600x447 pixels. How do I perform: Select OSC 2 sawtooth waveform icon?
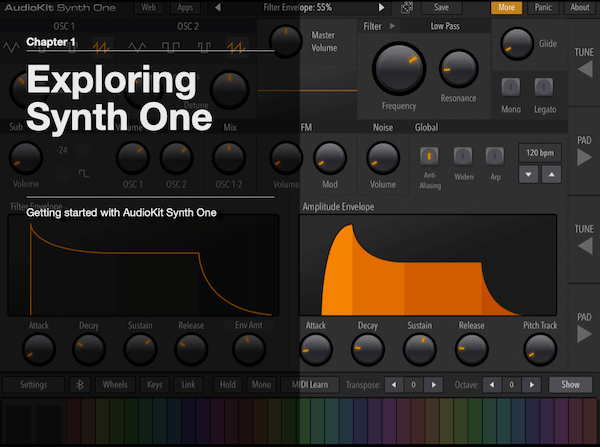tap(236, 47)
